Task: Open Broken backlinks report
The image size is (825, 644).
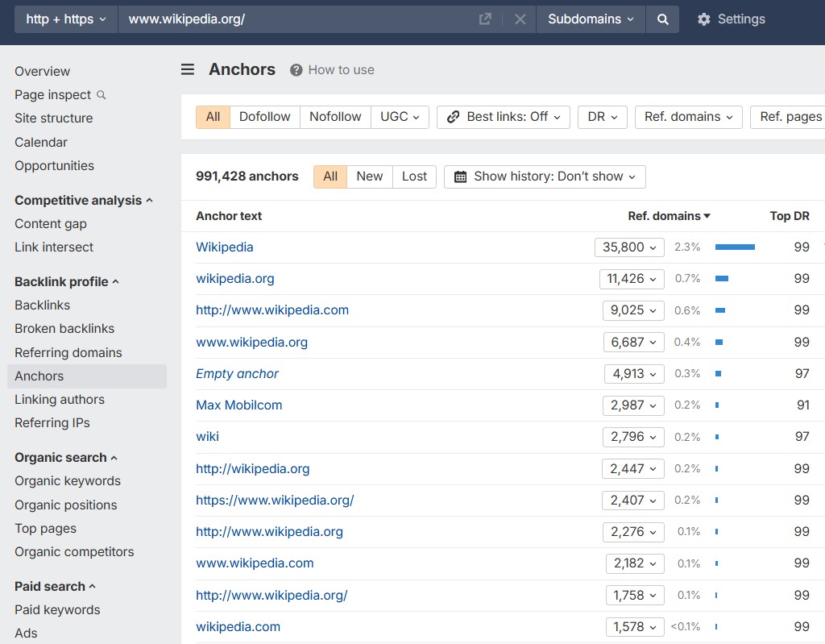Action: tap(64, 329)
